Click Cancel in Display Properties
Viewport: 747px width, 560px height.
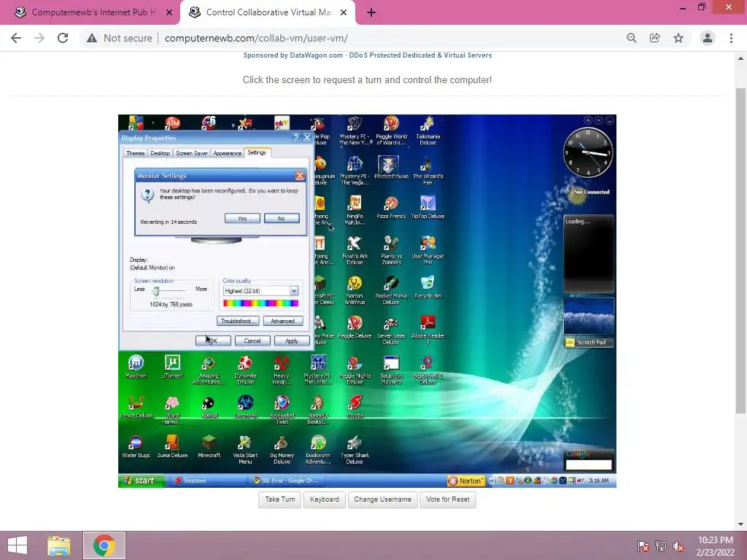(252, 341)
